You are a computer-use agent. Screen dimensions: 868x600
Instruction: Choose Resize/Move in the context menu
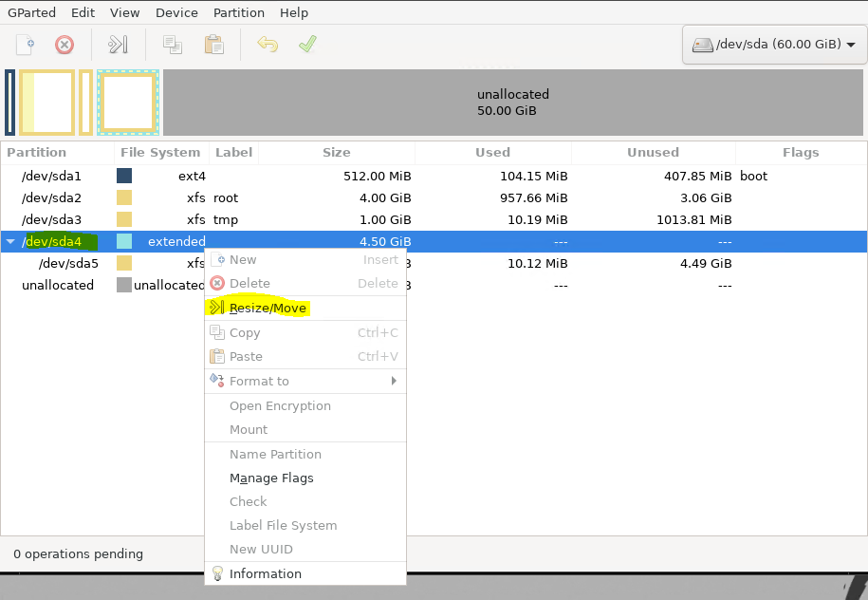pos(305,308)
